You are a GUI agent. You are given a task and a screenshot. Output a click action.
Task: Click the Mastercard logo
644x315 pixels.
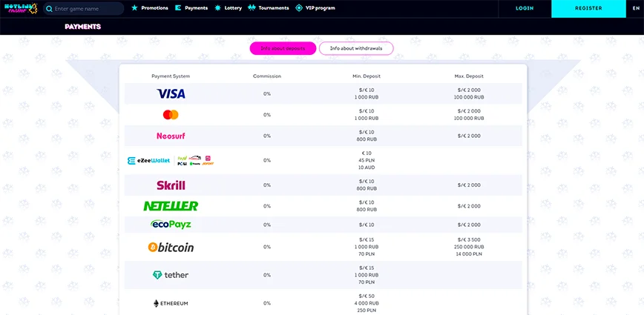click(x=171, y=115)
